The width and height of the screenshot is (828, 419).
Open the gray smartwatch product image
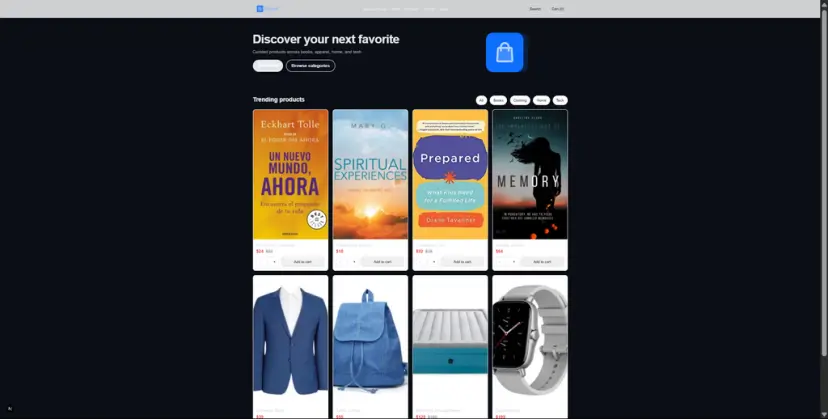click(530, 340)
